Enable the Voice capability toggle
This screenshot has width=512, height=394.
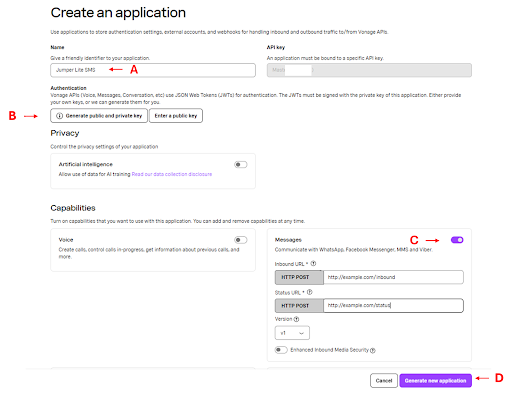tap(241, 240)
